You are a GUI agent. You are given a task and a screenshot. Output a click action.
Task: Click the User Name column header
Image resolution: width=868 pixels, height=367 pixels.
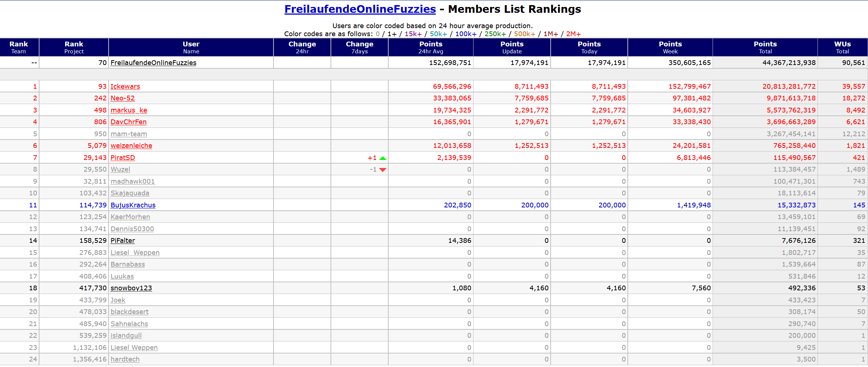[x=191, y=47]
